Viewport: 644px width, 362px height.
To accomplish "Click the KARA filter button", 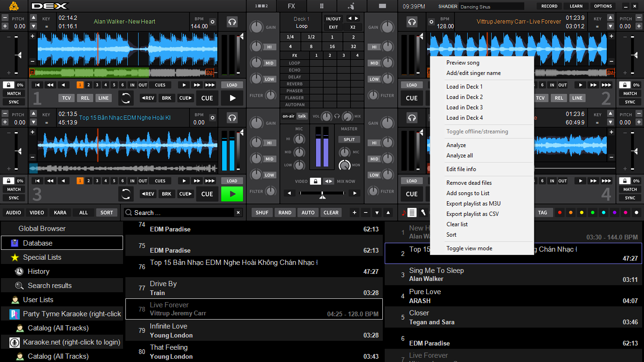I will point(60,213).
